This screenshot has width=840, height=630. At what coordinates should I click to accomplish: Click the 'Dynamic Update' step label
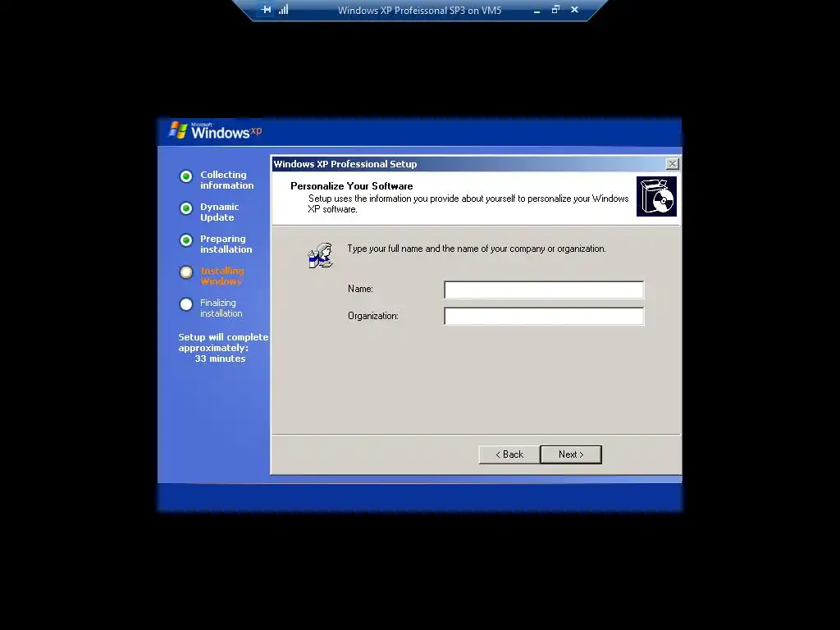coord(219,212)
